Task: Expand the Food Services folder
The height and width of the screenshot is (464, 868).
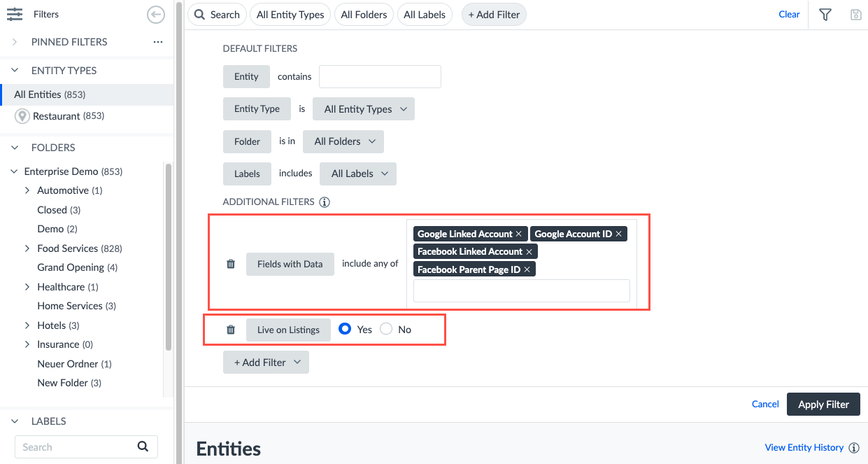Action: 27,248
